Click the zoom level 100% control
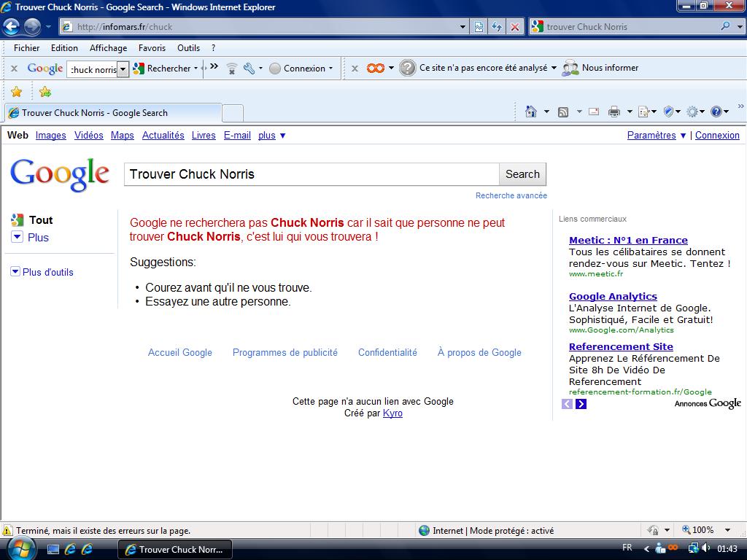 click(x=698, y=530)
